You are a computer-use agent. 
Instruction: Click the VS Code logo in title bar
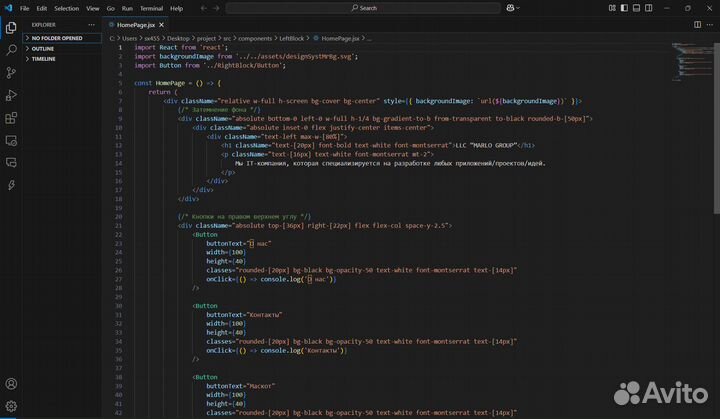coord(8,8)
